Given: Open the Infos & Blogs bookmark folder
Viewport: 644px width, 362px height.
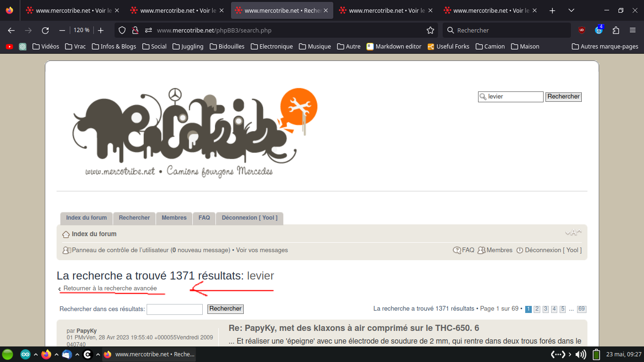Looking at the screenshot, I should [114, 46].
